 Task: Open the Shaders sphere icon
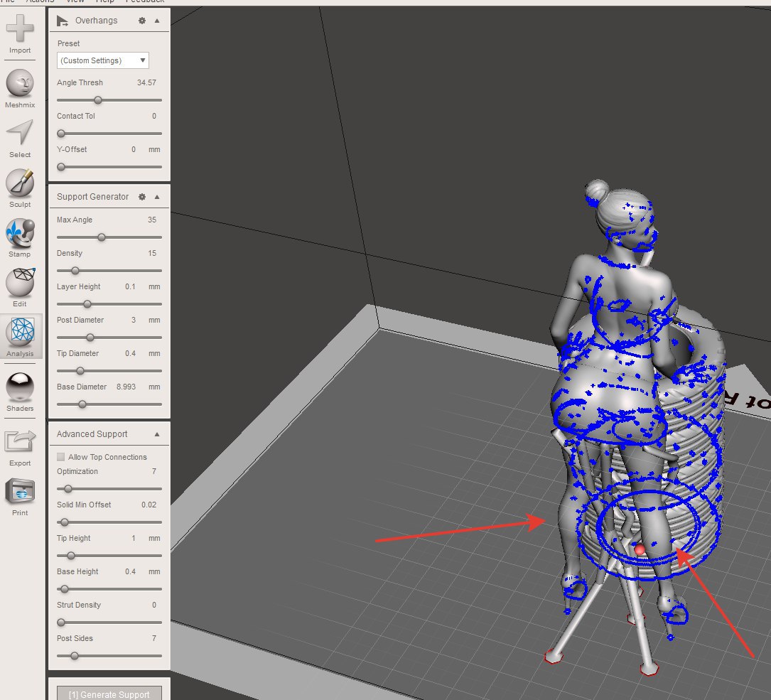click(20, 387)
